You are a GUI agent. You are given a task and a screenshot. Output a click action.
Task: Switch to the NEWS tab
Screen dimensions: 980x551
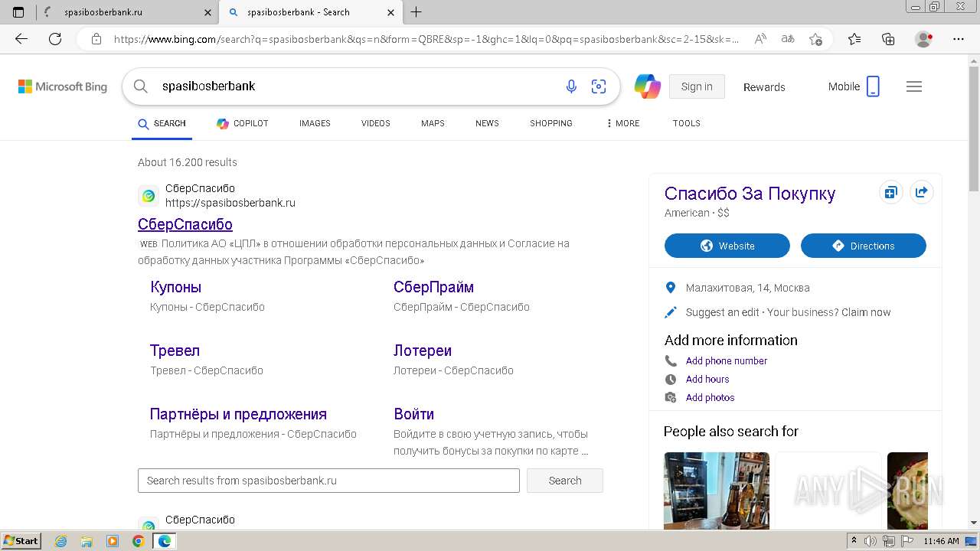487,123
